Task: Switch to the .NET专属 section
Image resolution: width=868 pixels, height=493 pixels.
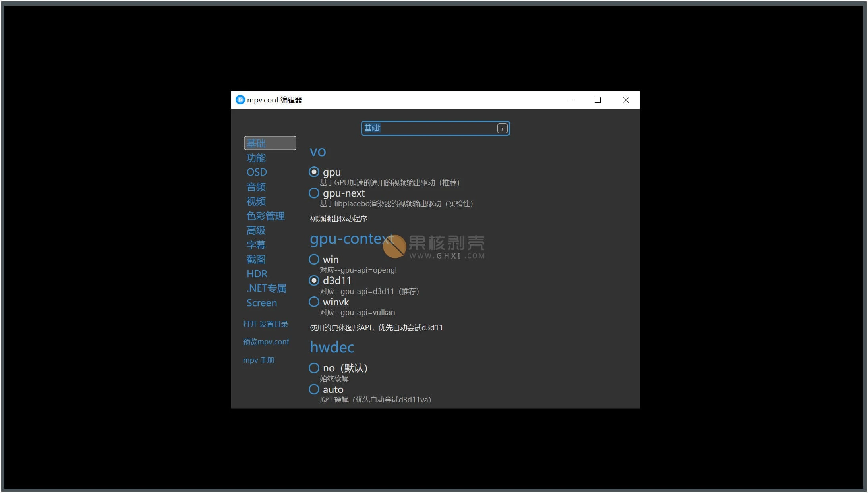Action: (267, 288)
